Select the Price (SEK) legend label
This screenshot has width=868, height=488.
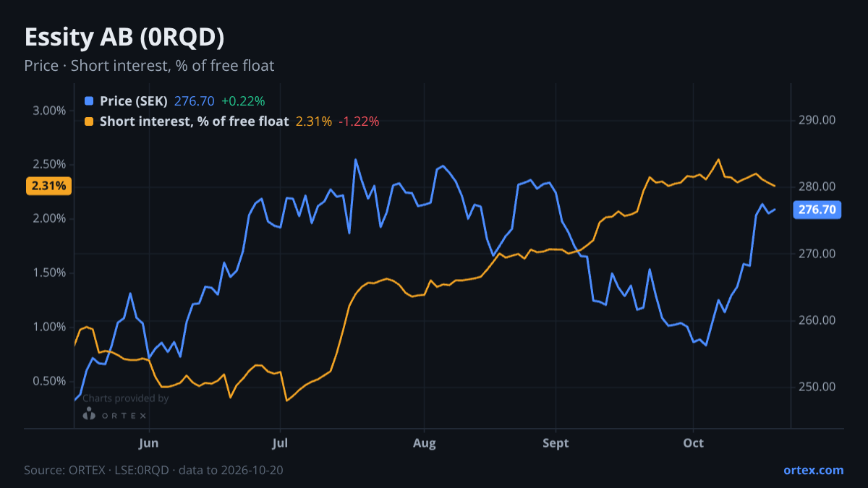point(134,101)
